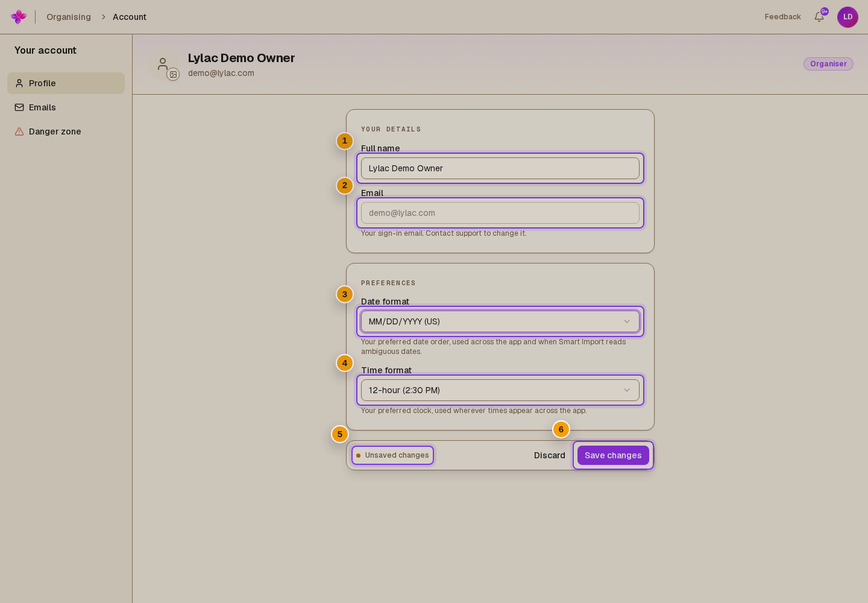
Task: Open the LD user avatar menu
Action: [848, 17]
